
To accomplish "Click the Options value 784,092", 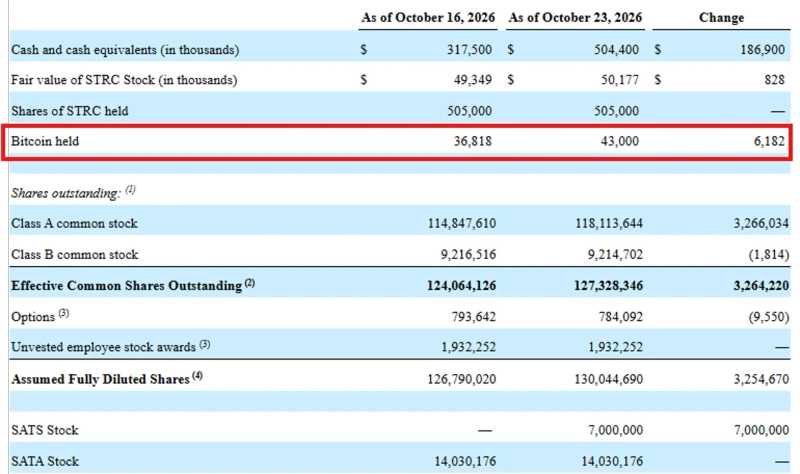I will 621,317.
